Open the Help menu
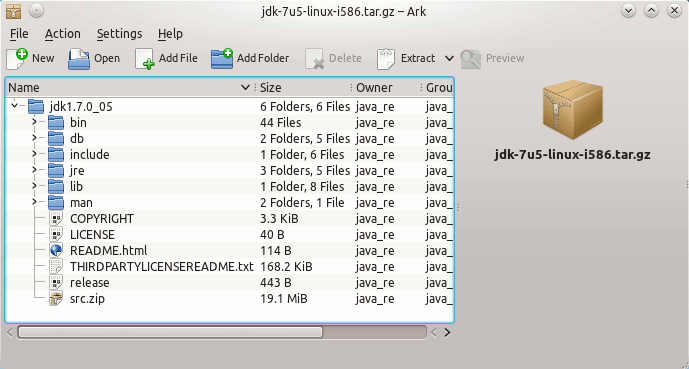The height and width of the screenshot is (369, 689). pyautogui.click(x=170, y=34)
